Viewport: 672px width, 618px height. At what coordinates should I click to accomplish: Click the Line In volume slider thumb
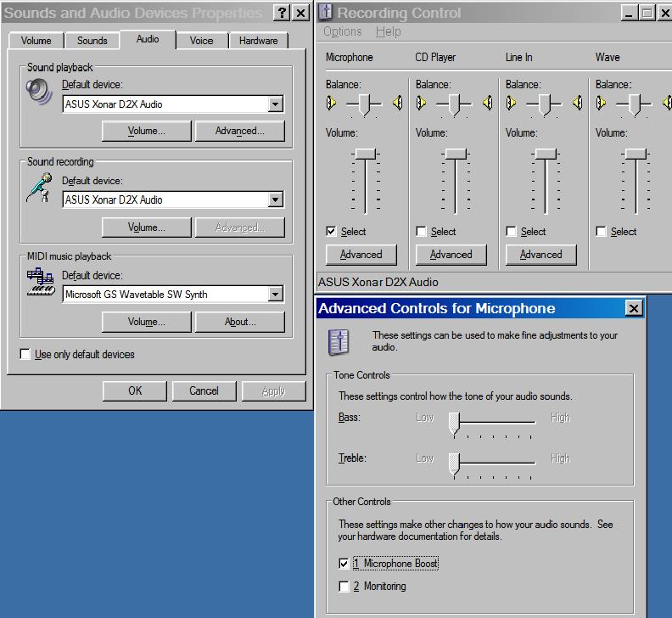point(546,154)
